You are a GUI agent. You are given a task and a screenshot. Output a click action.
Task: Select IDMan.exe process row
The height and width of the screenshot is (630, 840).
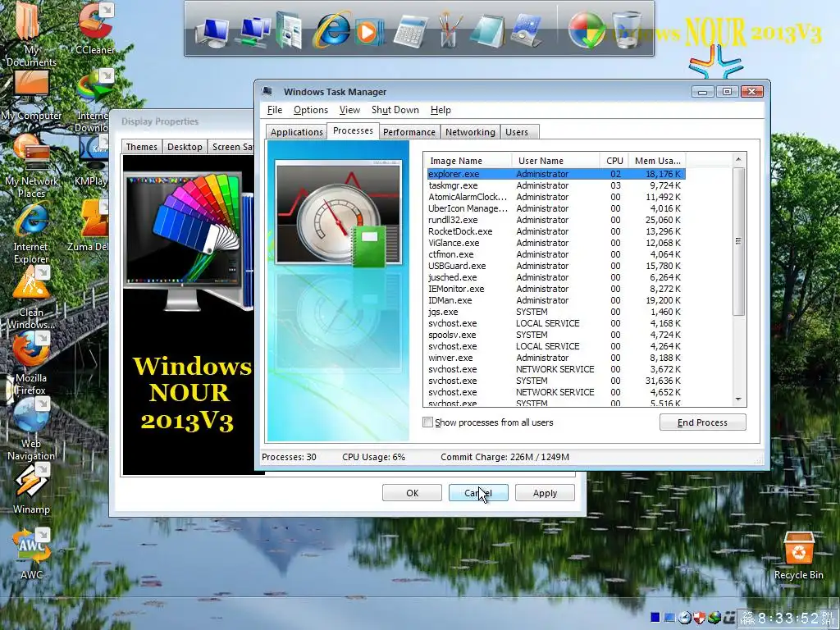tap(556, 300)
